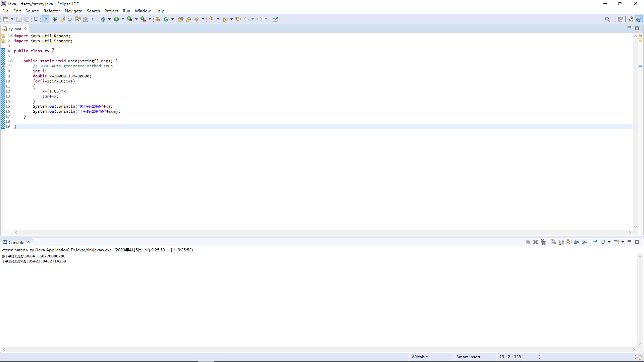Toggle Show Whitespace Characters pilcrow
644x362 pixels.
[93, 19]
